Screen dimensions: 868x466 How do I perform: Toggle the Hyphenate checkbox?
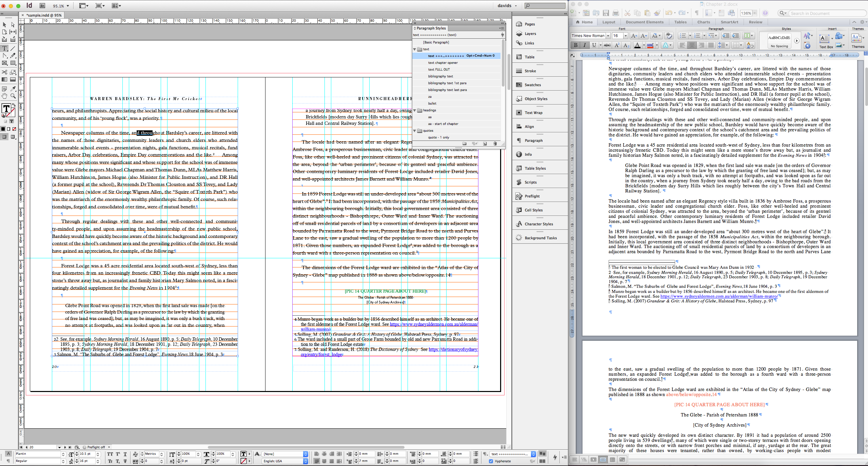(491, 461)
